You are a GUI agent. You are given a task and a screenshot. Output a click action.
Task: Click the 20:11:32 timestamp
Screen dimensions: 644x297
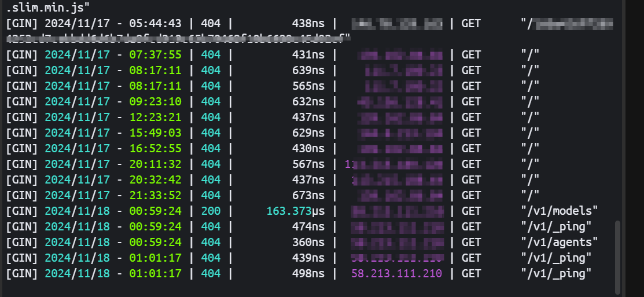pos(155,164)
